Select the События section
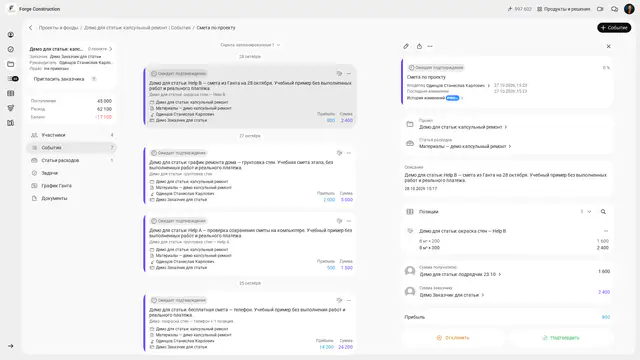 tap(72, 147)
